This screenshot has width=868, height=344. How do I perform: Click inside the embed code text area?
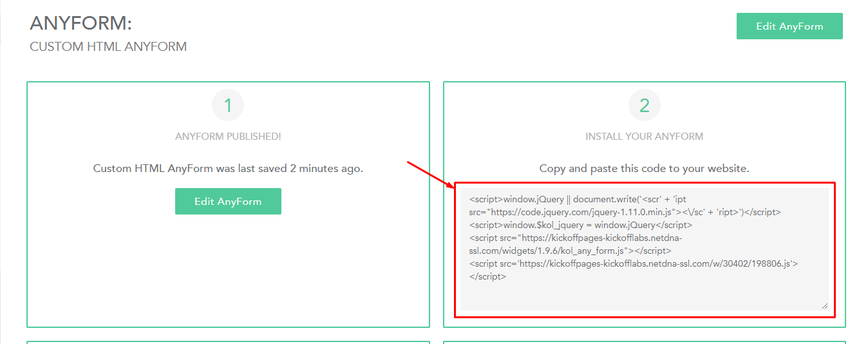pos(645,249)
